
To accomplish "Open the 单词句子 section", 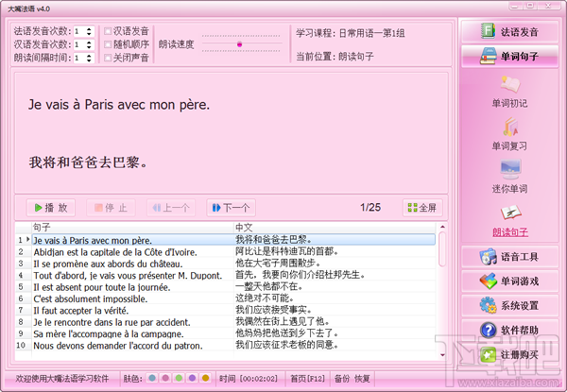I will [x=509, y=56].
